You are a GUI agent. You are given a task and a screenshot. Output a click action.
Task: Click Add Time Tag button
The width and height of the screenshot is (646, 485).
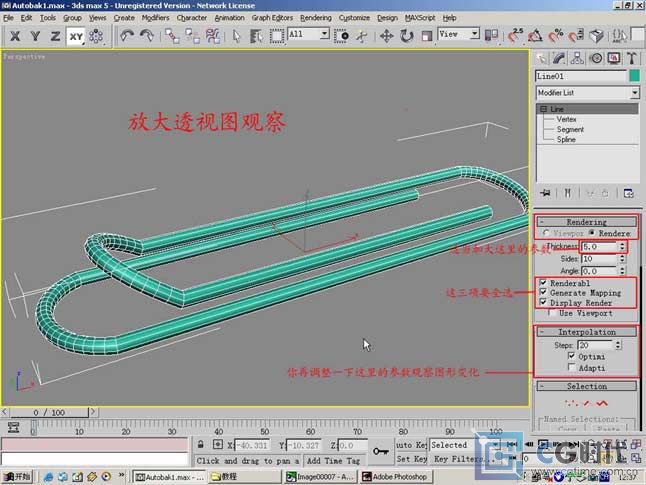coord(333,460)
